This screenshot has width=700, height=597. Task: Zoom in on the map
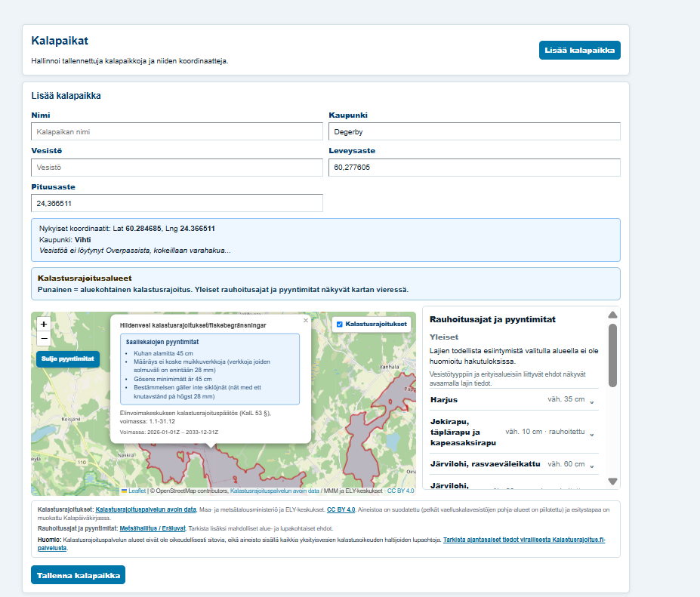[44, 325]
